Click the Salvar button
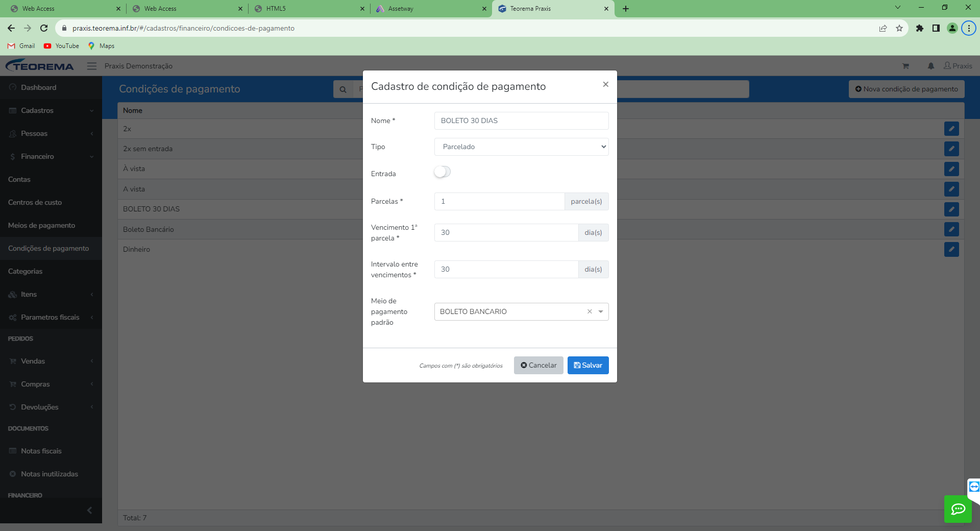The width and height of the screenshot is (980, 531). [x=588, y=365]
